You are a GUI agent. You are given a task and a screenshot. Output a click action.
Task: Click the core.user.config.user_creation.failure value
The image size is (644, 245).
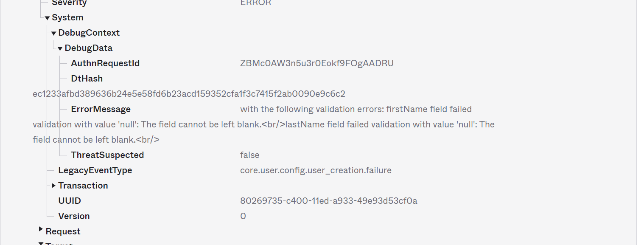pyautogui.click(x=316, y=170)
